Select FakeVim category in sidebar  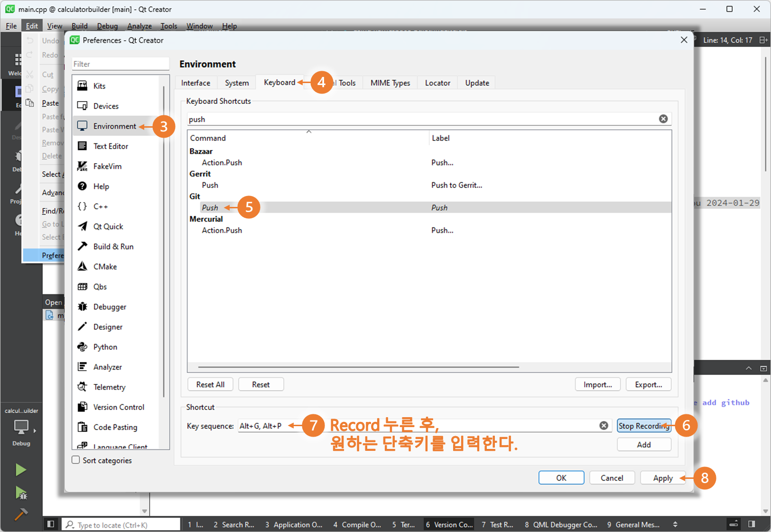point(117,166)
